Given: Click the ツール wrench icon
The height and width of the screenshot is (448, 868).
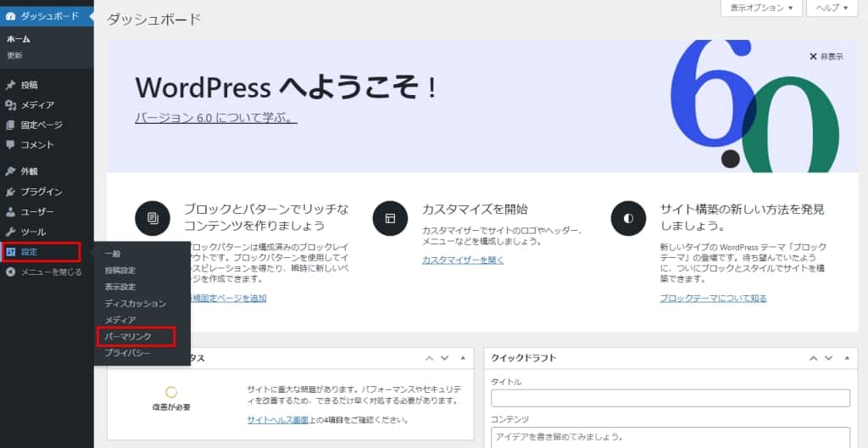Looking at the screenshot, I should coord(10,232).
